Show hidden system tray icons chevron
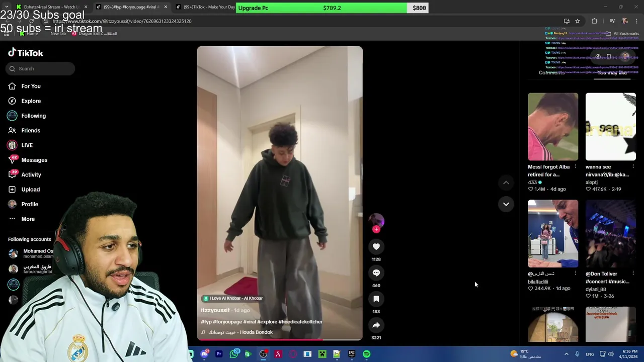The image size is (644, 362). pos(566,354)
